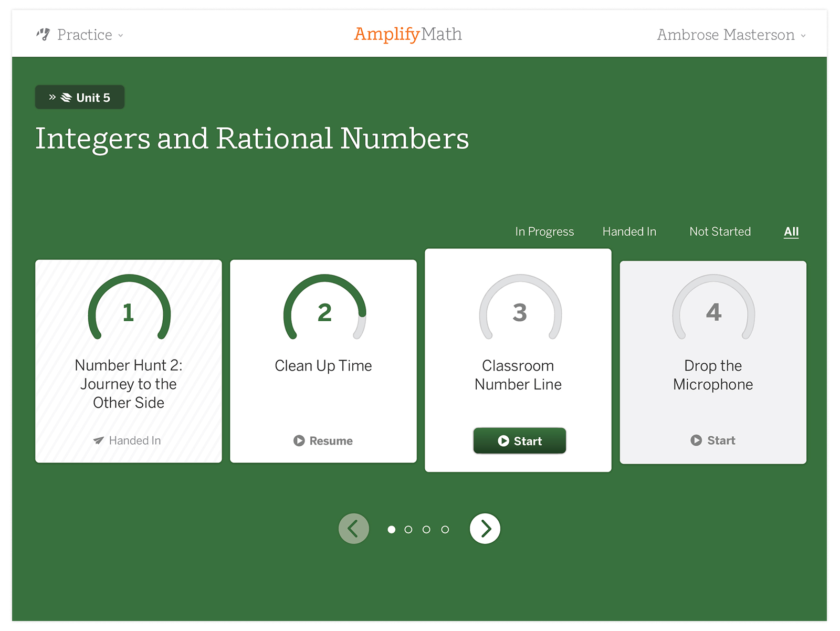Filter activities by Handed In
Image resolution: width=840 pixels, height=631 pixels.
coord(629,232)
